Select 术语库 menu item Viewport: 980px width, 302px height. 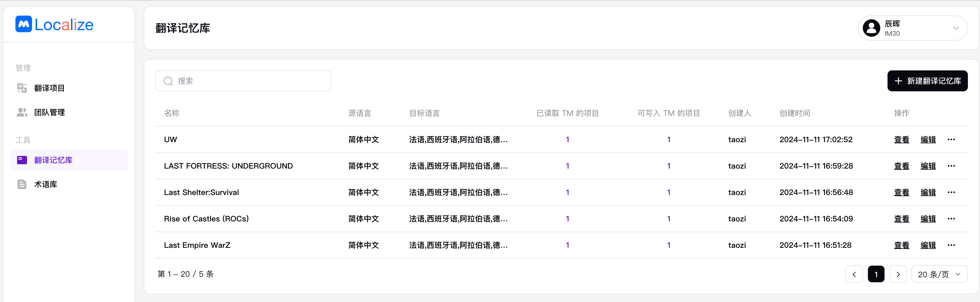click(46, 184)
